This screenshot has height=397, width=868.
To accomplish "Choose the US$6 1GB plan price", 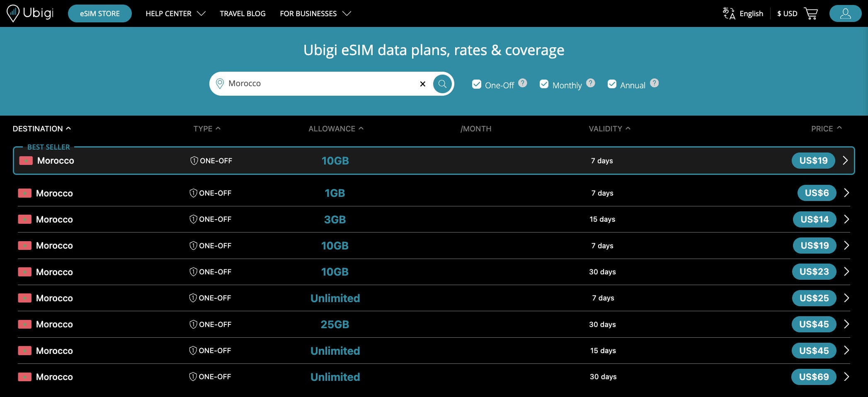I will [x=817, y=193].
